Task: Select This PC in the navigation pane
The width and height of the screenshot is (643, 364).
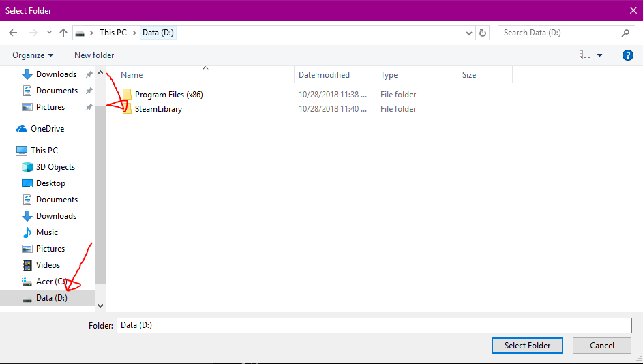Action: pyautogui.click(x=37, y=151)
